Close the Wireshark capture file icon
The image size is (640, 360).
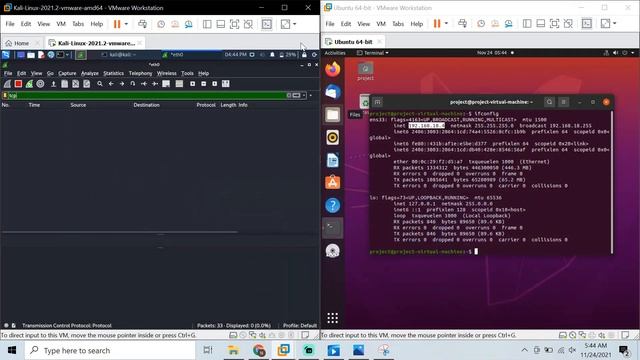76,84
